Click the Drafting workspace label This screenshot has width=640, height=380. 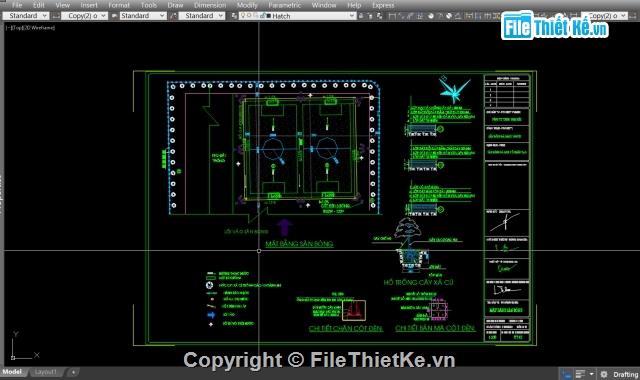tap(625, 374)
